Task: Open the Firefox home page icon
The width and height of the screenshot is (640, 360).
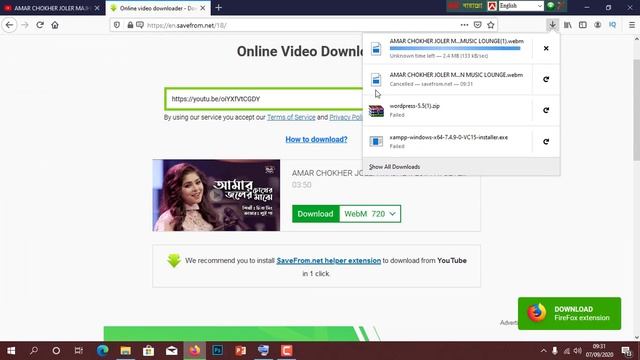Action: (x=55, y=25)
